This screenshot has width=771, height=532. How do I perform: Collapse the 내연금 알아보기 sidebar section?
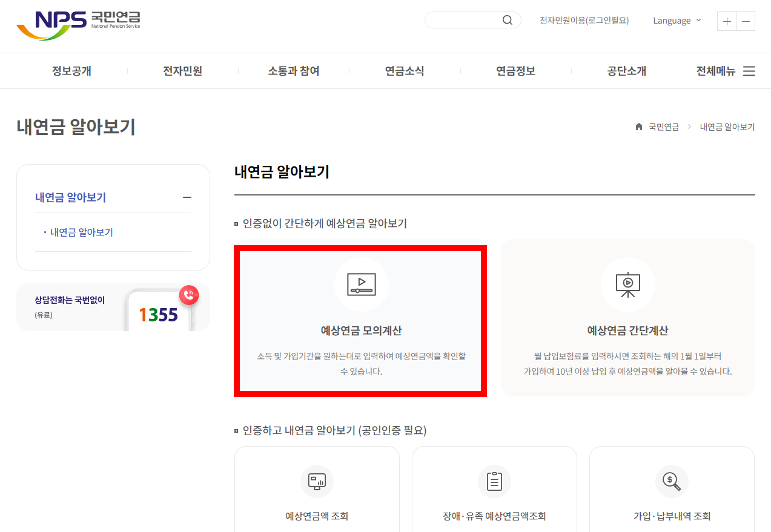(187, 197)
